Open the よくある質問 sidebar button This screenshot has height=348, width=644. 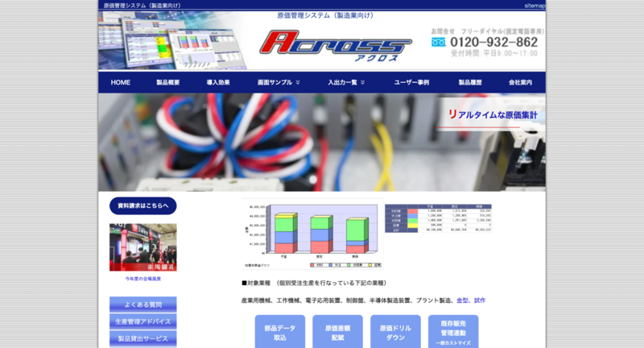[143, 304]
